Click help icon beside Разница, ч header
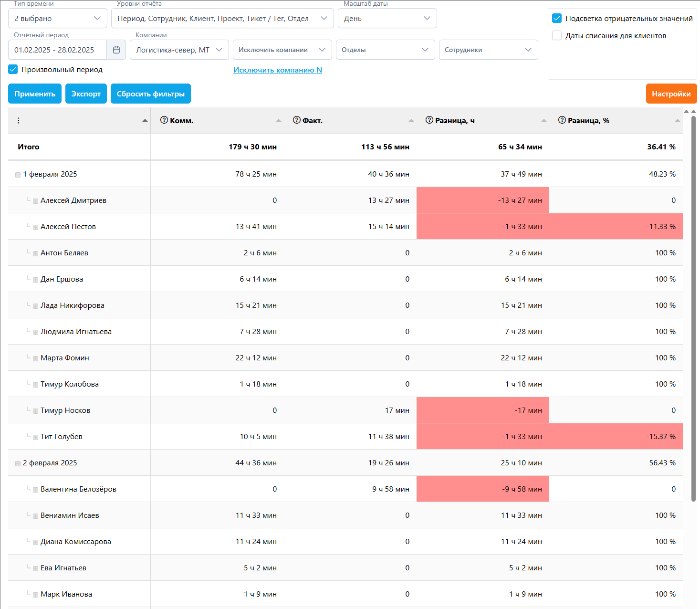This screenshot has width=700, height=609. tap(429, 120)
